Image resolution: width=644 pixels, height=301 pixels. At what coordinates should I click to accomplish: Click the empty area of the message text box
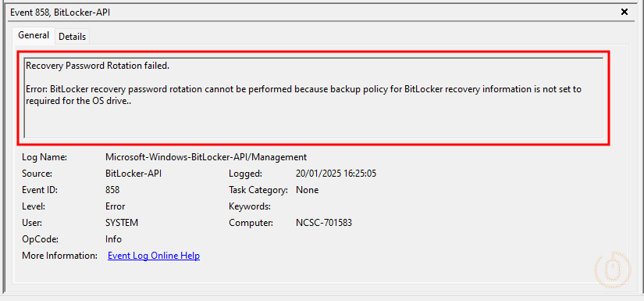313,124
